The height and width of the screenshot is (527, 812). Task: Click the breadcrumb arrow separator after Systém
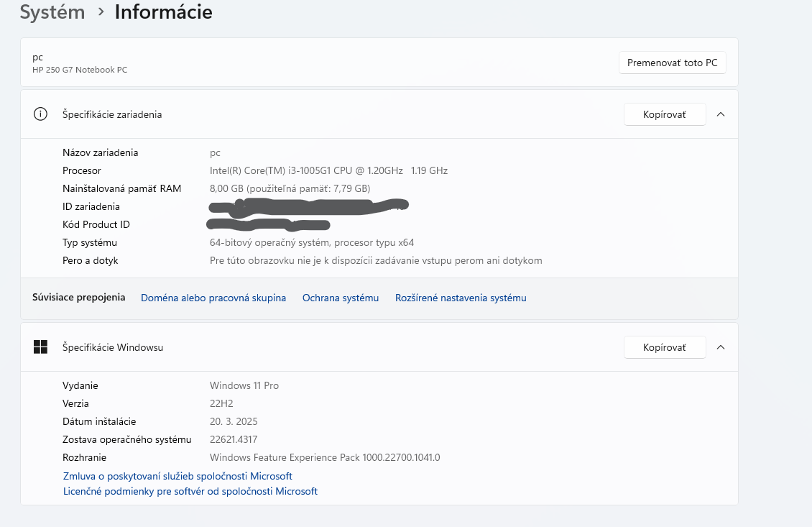click(x=101, y=12)
